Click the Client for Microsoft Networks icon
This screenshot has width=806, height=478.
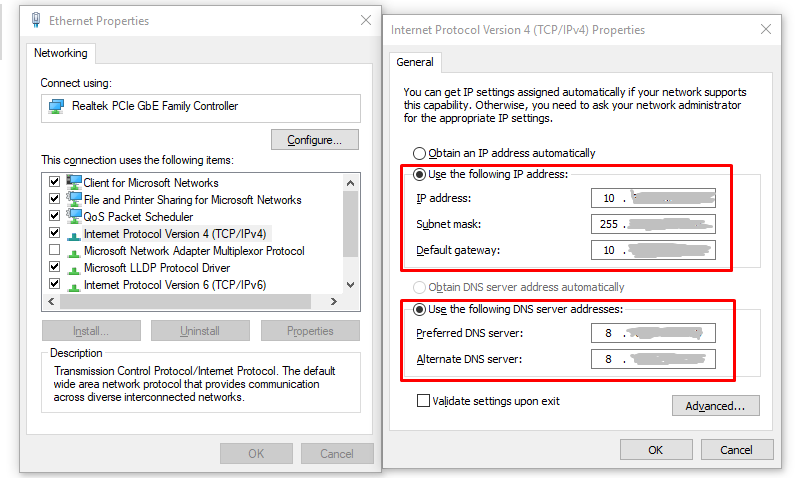coord(74,182)
